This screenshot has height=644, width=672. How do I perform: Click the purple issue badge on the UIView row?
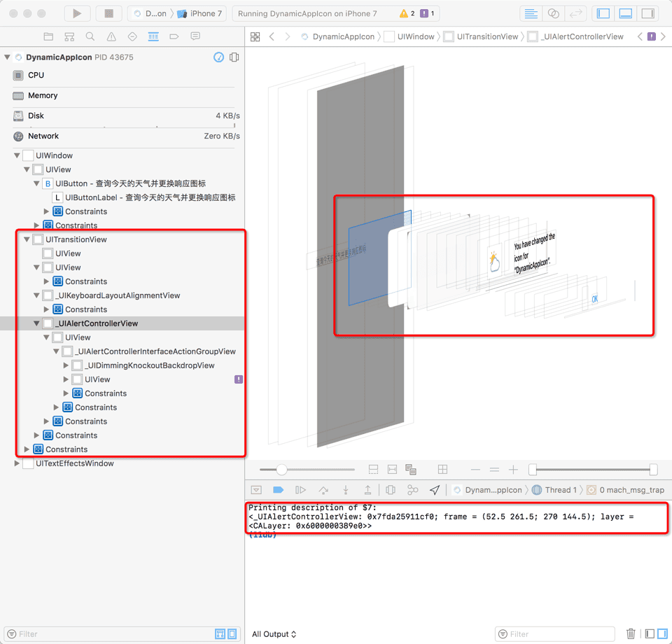pyautogui.click(x=239, y=379)
